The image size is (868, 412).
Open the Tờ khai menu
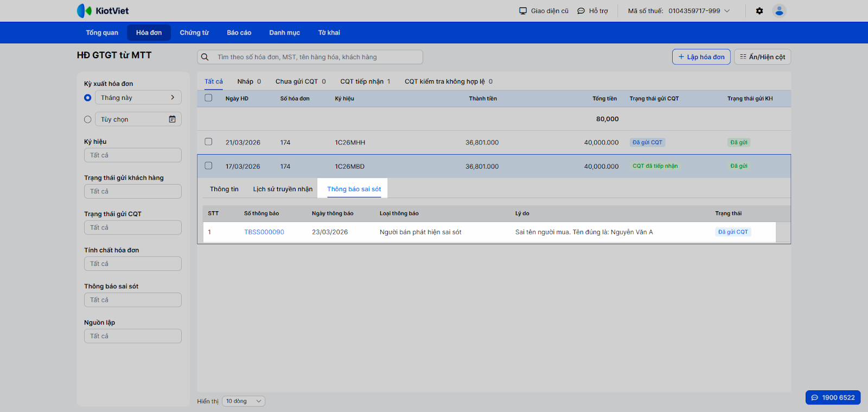pyautogui.click(x=329, y=33)
